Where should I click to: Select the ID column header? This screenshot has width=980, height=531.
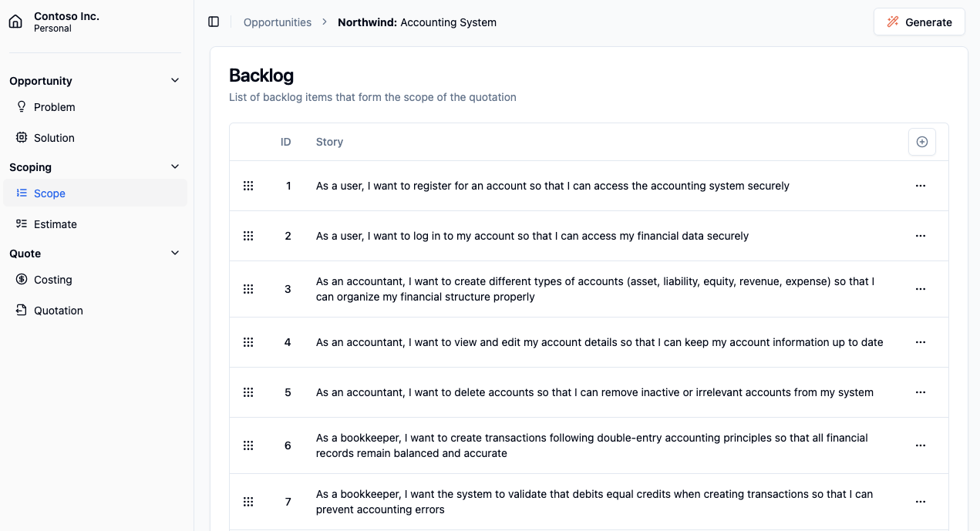[x=285, y=142]
